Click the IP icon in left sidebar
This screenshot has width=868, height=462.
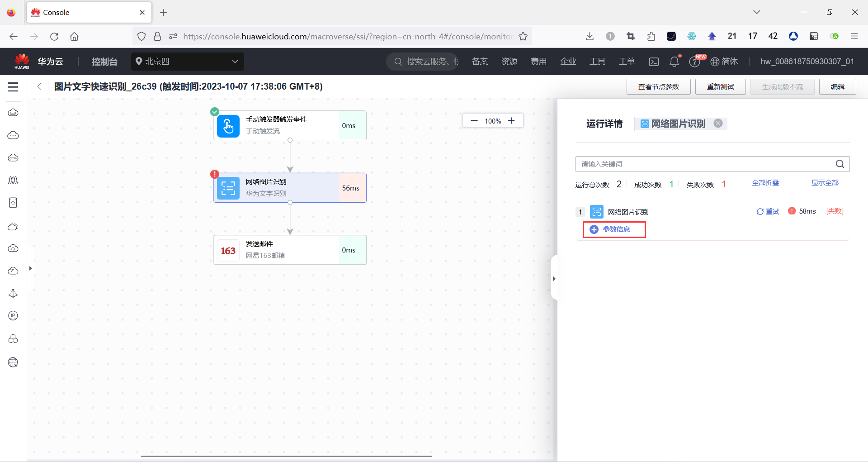13,316
